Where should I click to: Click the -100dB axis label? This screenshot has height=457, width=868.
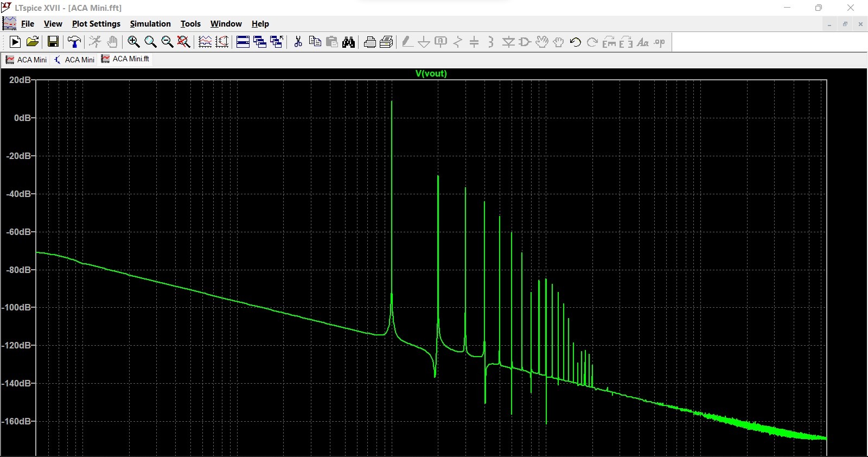click(17, 307)
